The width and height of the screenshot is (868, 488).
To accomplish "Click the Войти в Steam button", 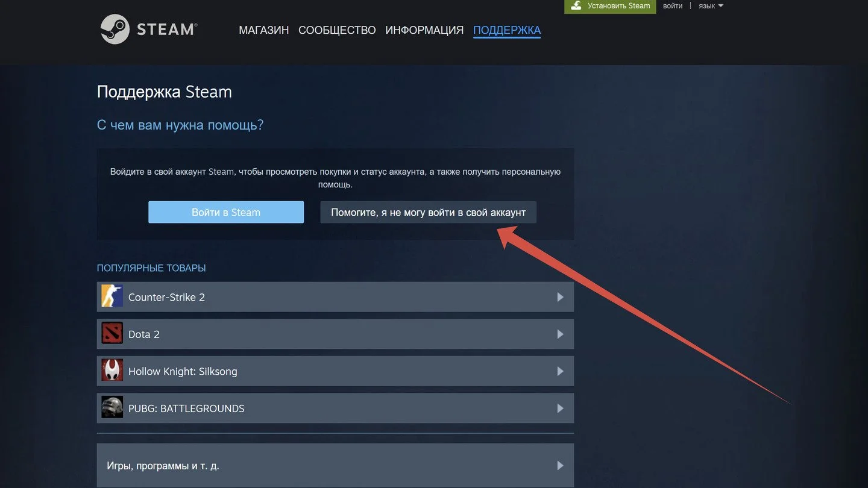I will click(226, 212).
